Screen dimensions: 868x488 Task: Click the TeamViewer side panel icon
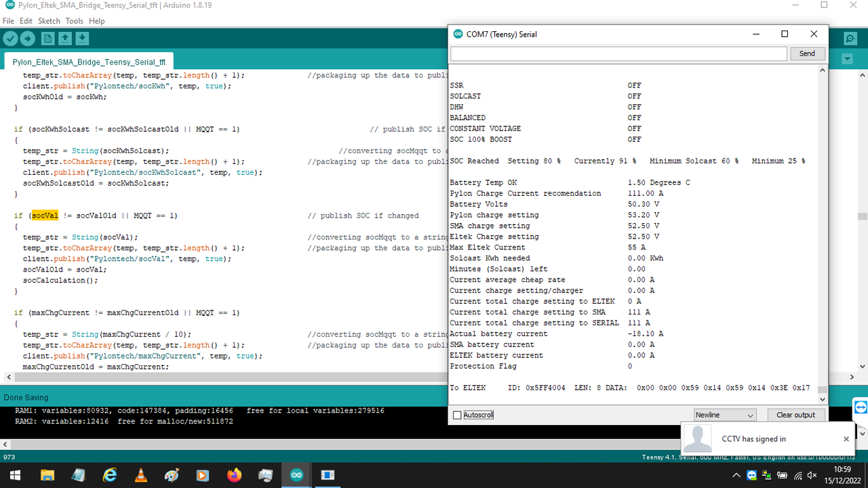click(x=861, y=407)
